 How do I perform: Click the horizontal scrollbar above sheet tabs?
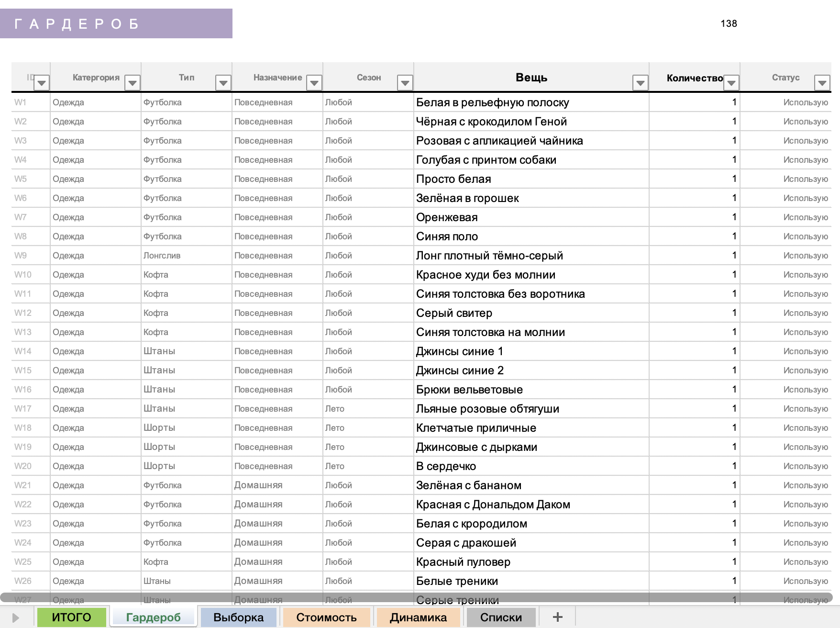(x=416, y=597)
